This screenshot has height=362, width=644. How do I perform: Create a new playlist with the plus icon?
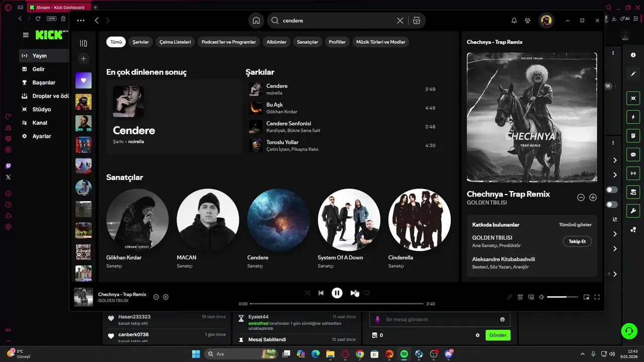point(84,59)
